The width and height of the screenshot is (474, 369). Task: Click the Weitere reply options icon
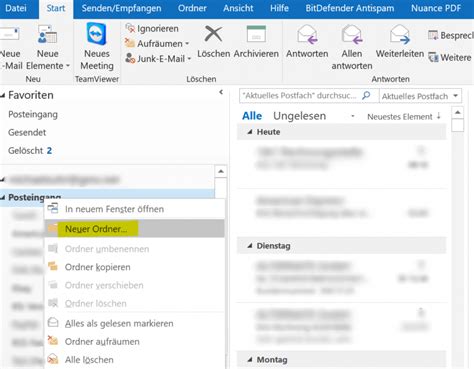[x=433, y=57]
